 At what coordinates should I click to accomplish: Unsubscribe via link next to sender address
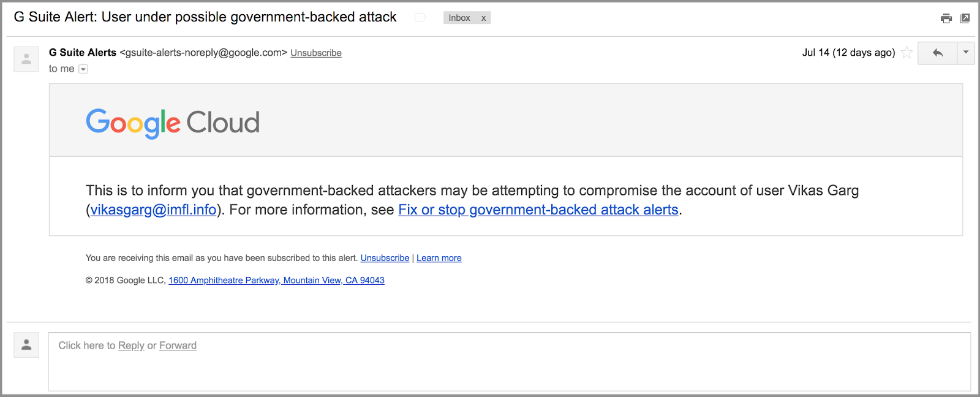point(316,53)
